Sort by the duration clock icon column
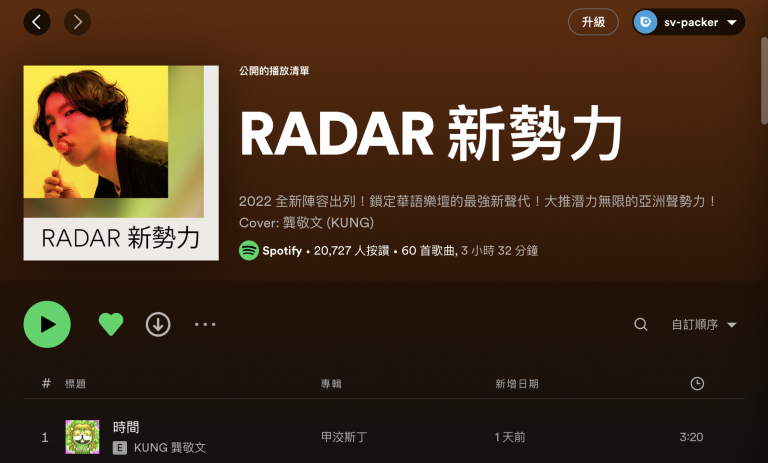 [x=697, y=384]
